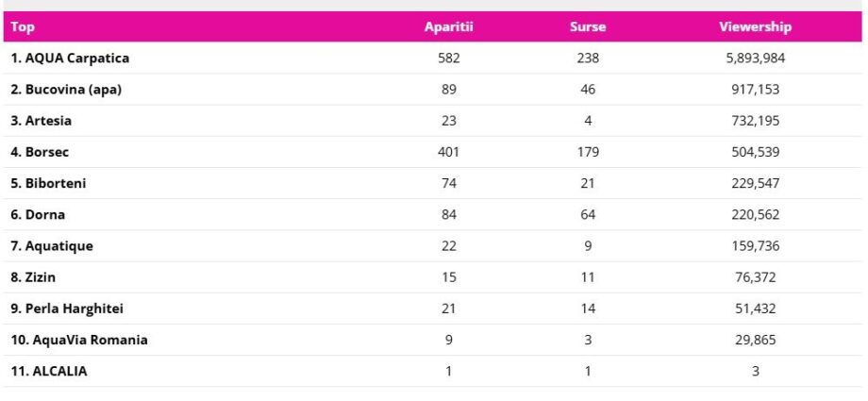Select the Dorna row label
The height and width of the screenshot is (401, 868).
pyautogui.click(x=38, y=214)
